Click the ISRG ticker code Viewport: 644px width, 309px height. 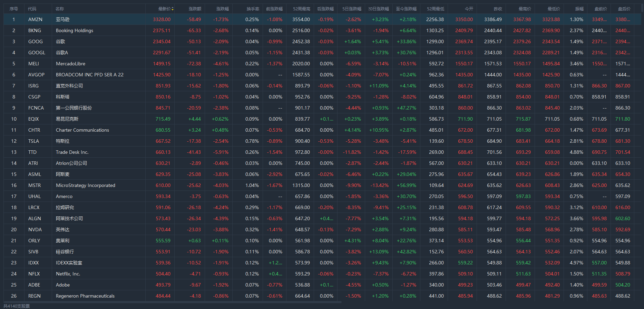point(33,86)
